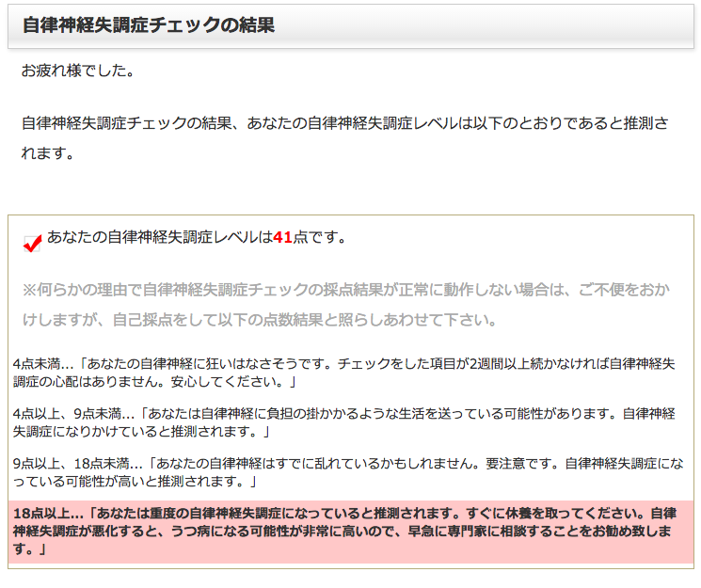Click the お疲れ様でした greeting text
This screenshot has width=701, height=588.
tap(77, 71)
